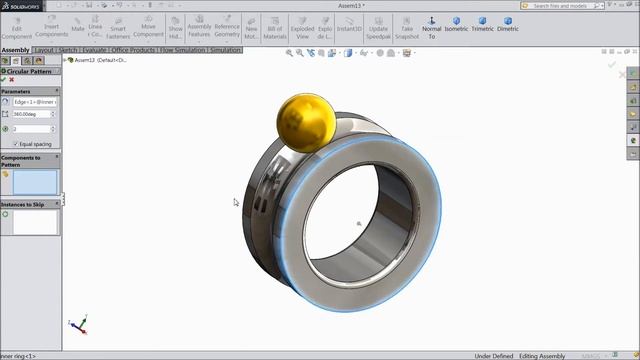Screen dimensions: 640x360
Task: Click the 360.00deg angle field
Action: [31, 114]
